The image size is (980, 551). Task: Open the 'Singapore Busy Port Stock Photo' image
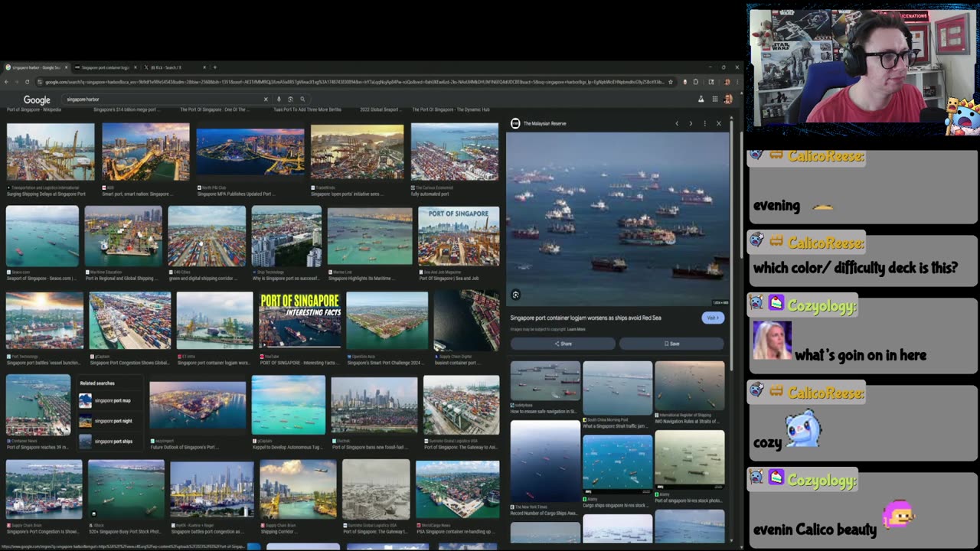(x=126, y=490)
